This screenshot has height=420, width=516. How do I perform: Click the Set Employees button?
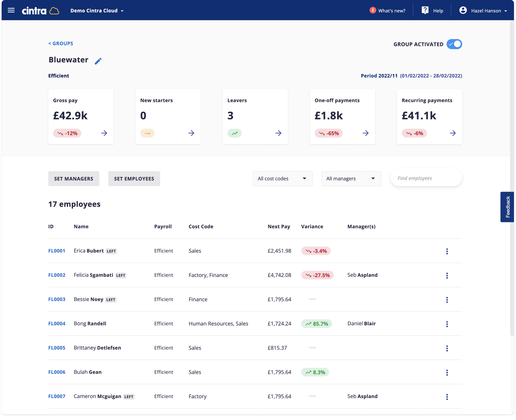point(134,179)
